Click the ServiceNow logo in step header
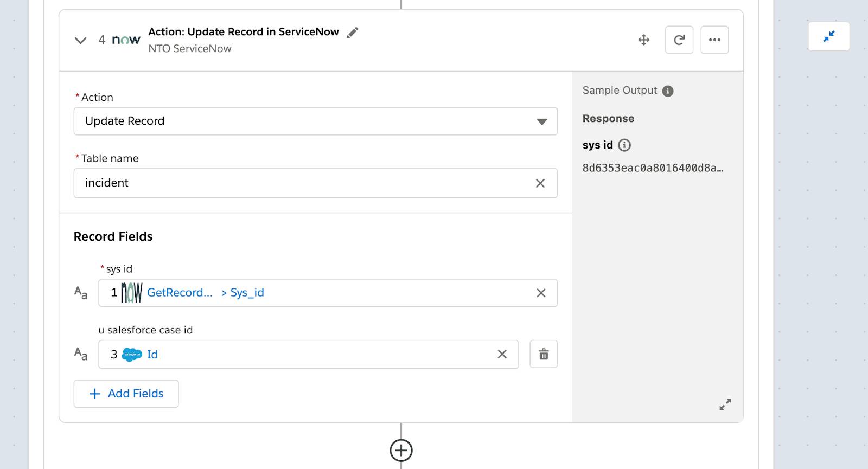The width and height of the screenshot is (868, 469). (x=126, y=40)
